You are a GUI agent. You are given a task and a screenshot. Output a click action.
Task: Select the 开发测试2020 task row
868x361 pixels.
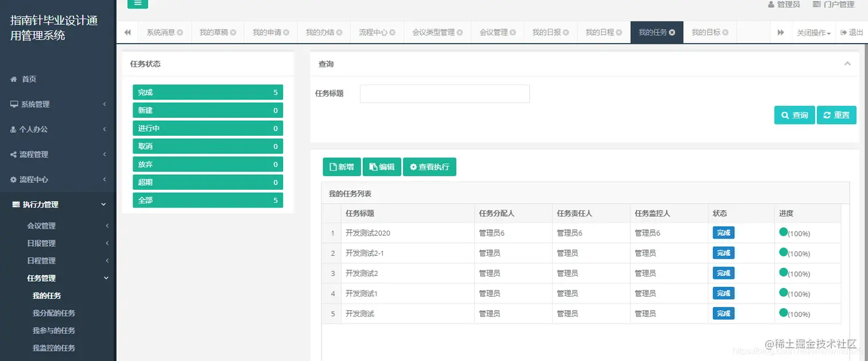tap(581, 233)
